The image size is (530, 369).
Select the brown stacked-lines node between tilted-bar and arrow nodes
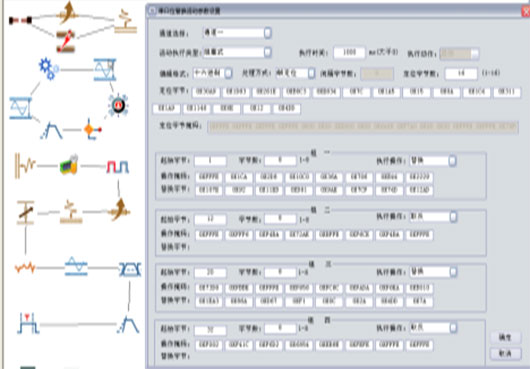(71, 212)
